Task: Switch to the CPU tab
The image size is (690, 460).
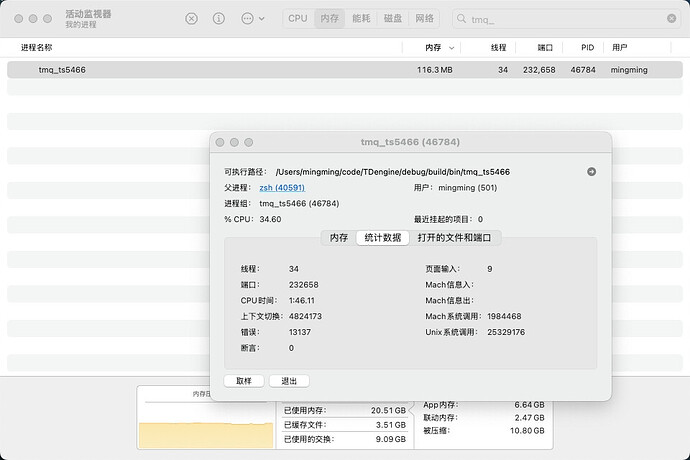Action: coord(298,18)
